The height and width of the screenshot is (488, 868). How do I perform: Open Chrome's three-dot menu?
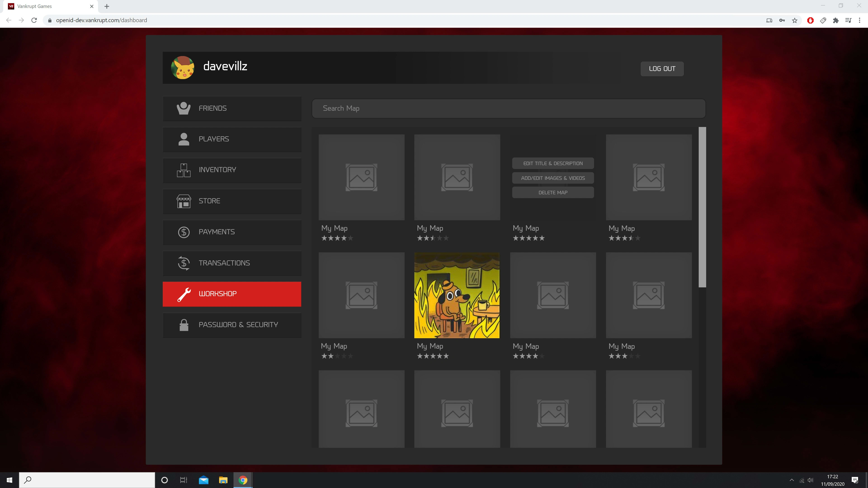pyautogui.click(x=860, y=20)
